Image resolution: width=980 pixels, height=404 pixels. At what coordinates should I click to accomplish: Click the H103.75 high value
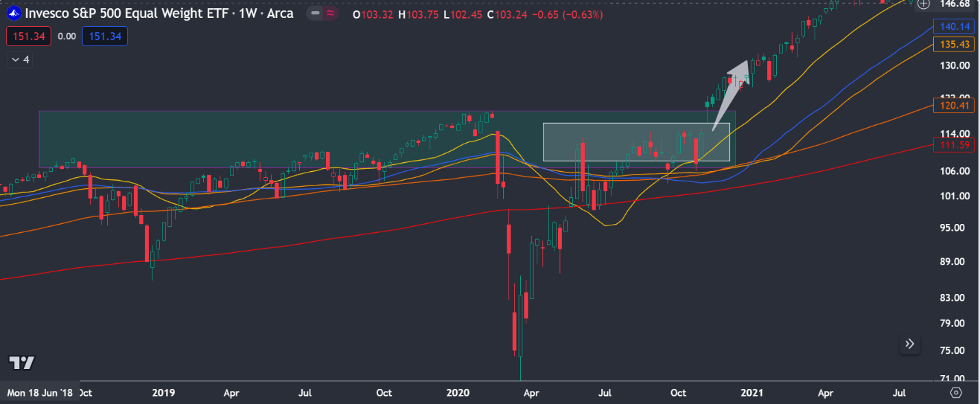(x=419, y=14)
